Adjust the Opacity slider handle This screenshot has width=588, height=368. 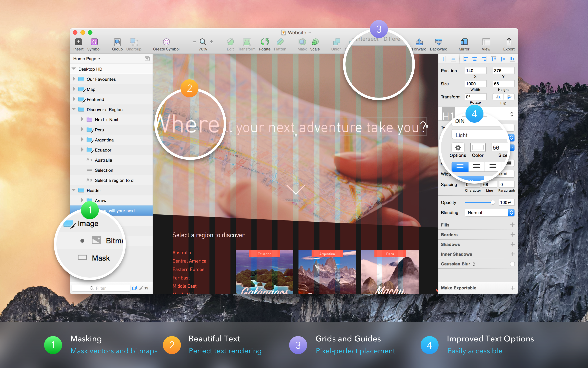492,202
